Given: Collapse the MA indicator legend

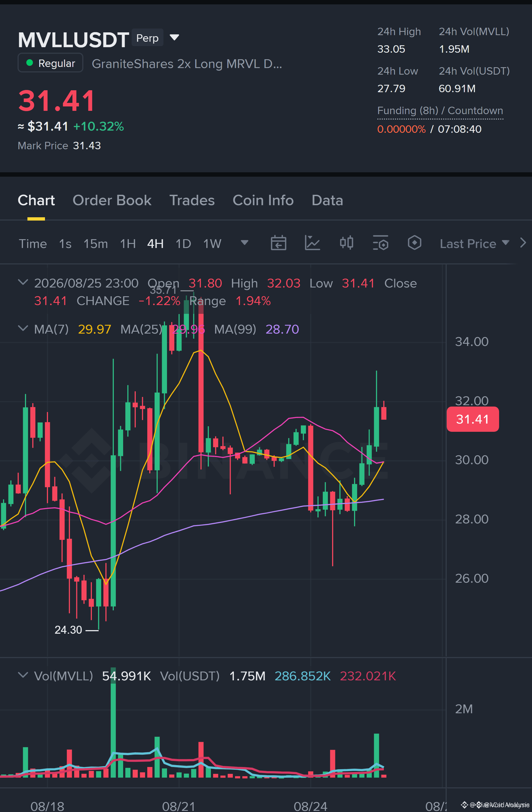Looking at the screenshot, I should (x=23, y=329).
